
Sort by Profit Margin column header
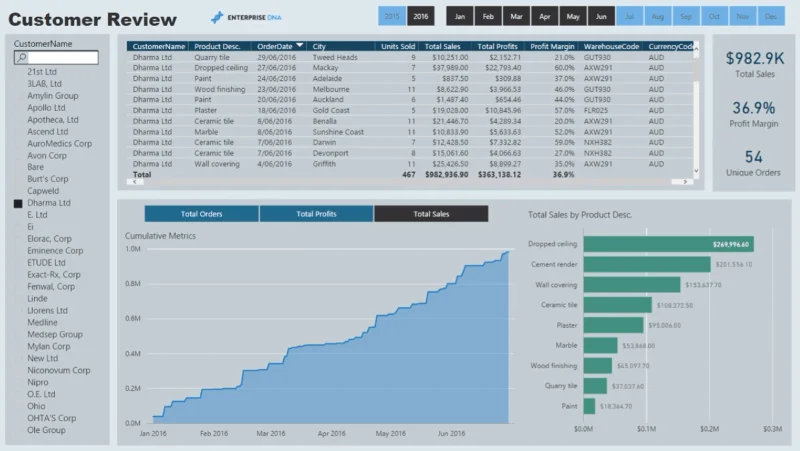click(552, 46)
